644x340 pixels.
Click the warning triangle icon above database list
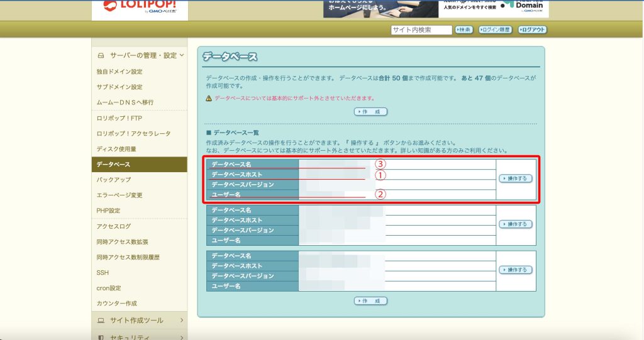click(x=209, y=99)
